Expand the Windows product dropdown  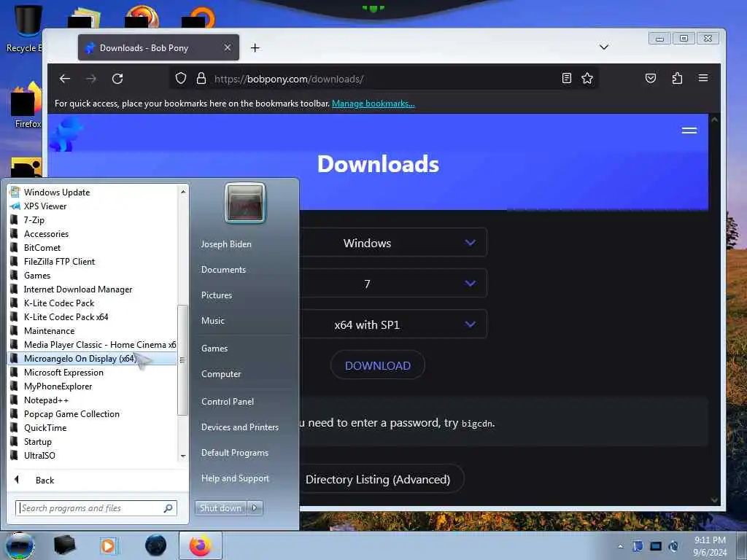tap(393, 243)
